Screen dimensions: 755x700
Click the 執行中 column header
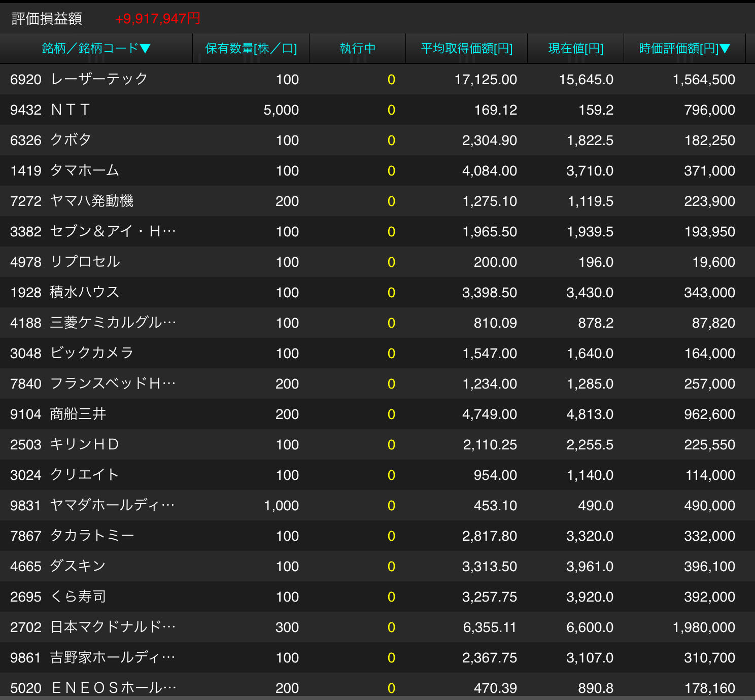coord(357,49)
